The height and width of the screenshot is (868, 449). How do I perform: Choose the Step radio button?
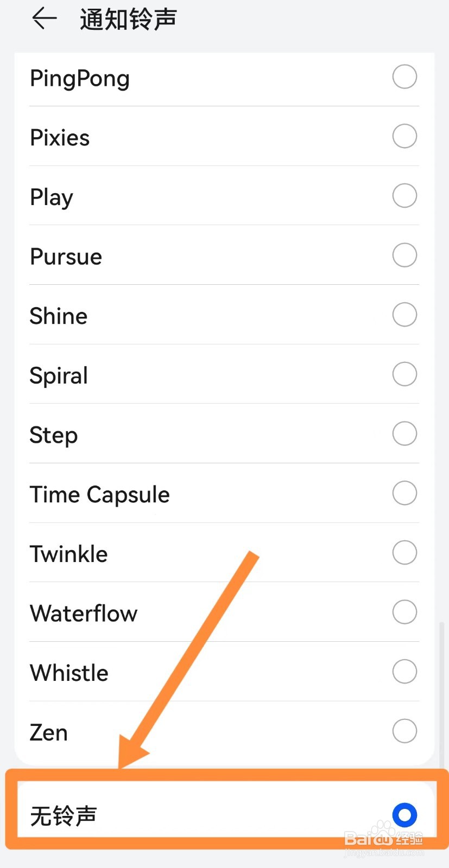pyautogui.click(x=404, y=433)
